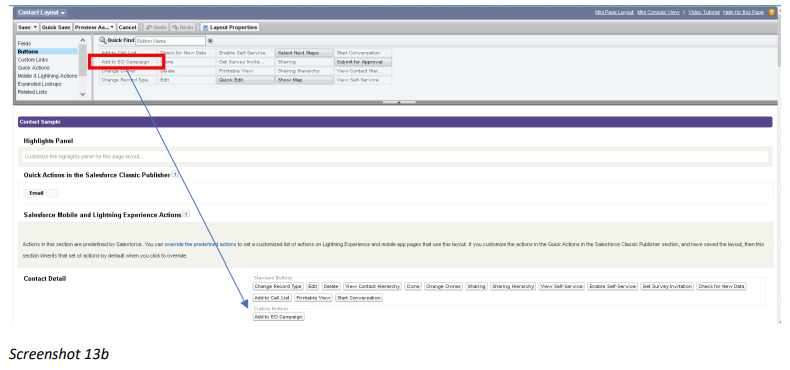Click the Quick Find magnifier icon
790x370 pixels.
coord(102,40)
